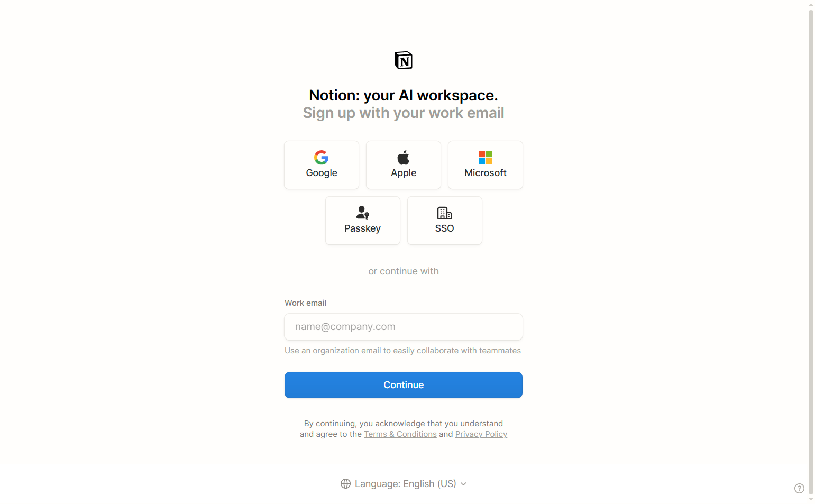Sign up via Microsoft
815x504 pixels.
(x=485, y=164)
